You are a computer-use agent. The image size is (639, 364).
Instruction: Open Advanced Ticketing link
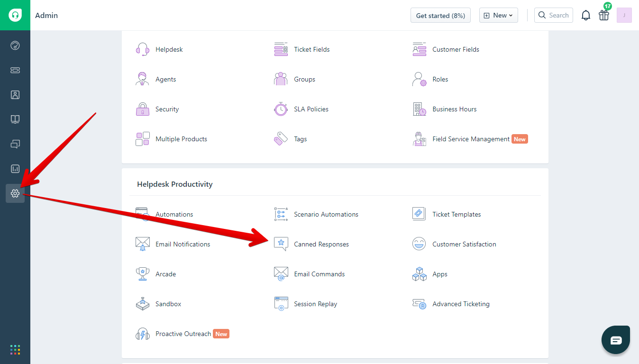[x=461, y=304]
